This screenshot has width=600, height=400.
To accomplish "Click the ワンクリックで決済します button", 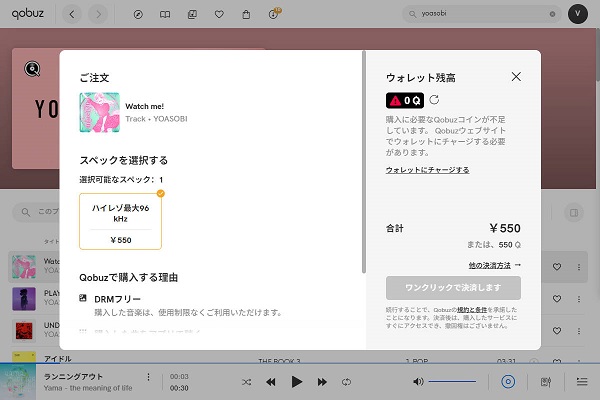I will click(x=453, y=287).
